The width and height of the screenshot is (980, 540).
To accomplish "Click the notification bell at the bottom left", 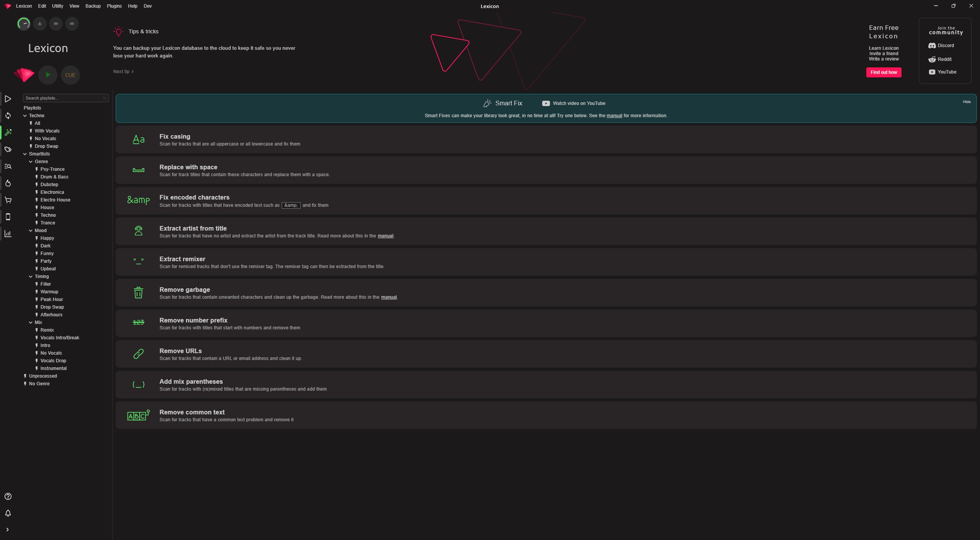I will 8,513.
